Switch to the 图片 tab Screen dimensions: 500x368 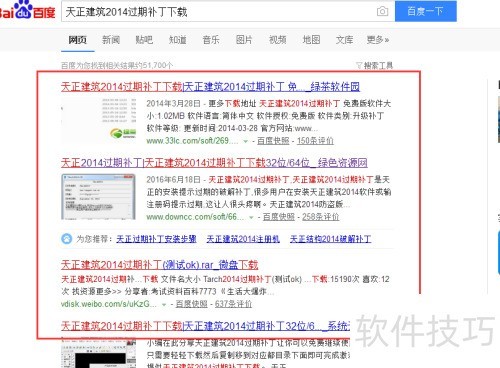[244, 40]
